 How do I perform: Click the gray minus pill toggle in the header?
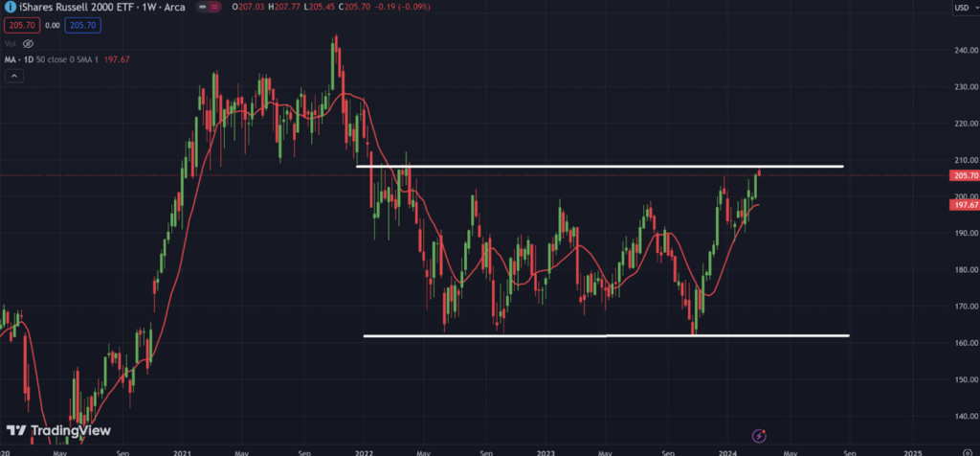[x=203, y=7]
